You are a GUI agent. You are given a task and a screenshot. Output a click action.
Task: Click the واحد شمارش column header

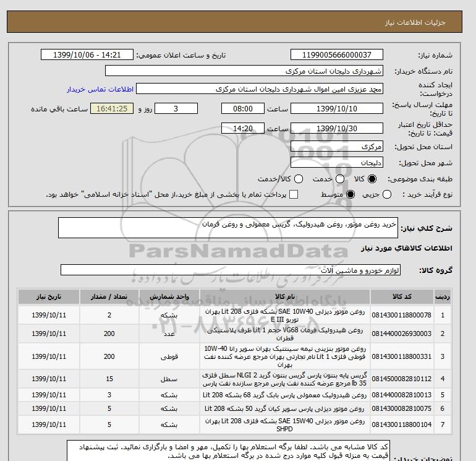click(169, 296)
